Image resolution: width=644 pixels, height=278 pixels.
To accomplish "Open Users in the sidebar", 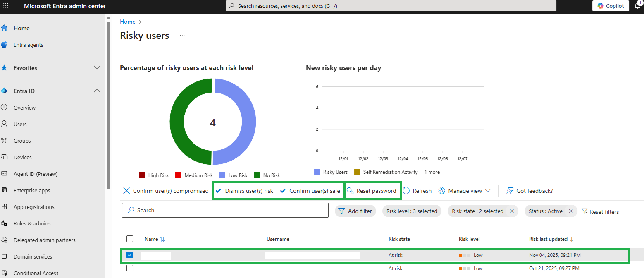I will [20, 124].
